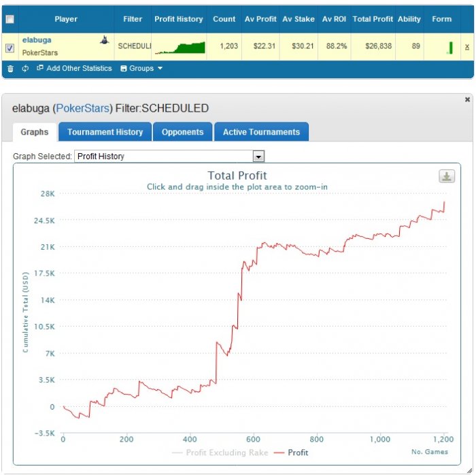Image resolution: width=476 pixels, height=475 pixels.
Task: Click the green profit history thumbnail
Action: point(180,48)
